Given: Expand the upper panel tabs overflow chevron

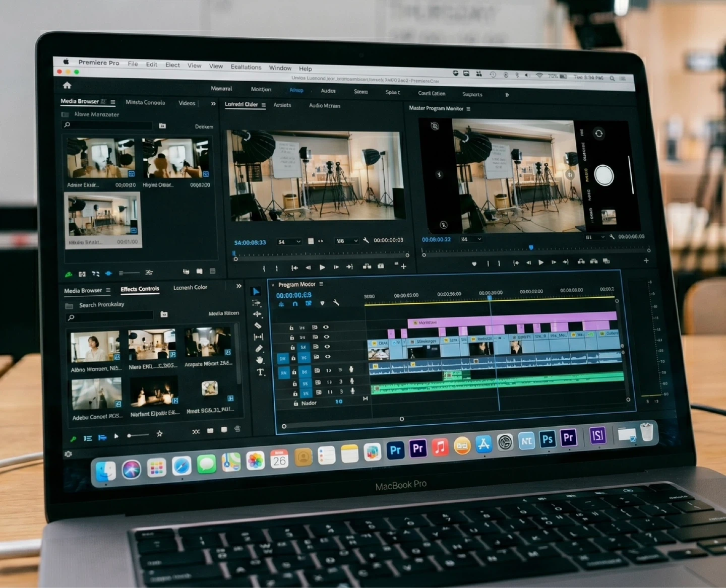Looking at the screenshot, I should pyautogui.click(x=213, y=104).
